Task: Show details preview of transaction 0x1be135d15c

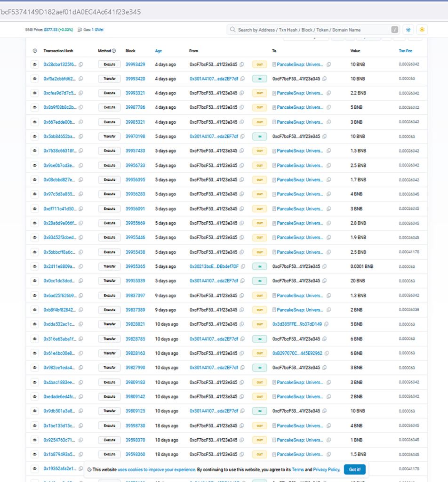Action: (35, 426)
